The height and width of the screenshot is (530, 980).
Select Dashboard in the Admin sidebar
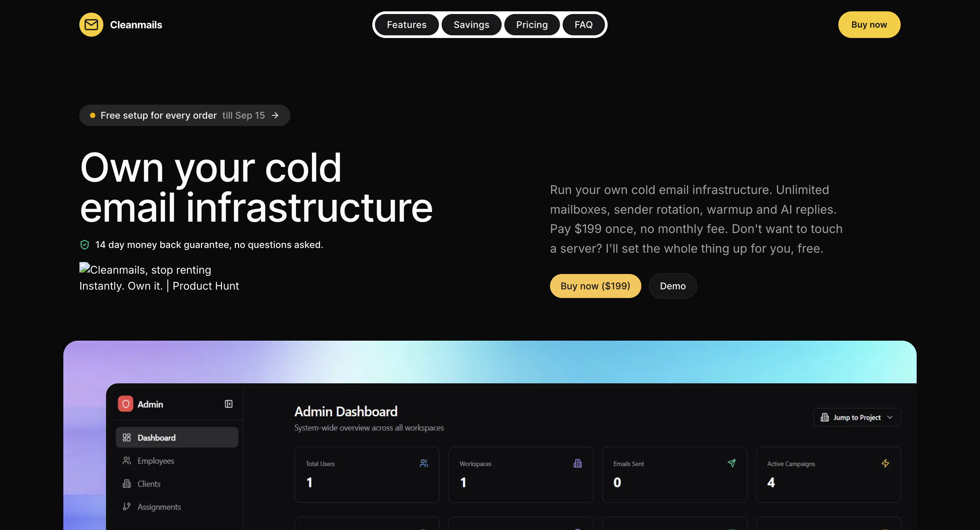177,438
